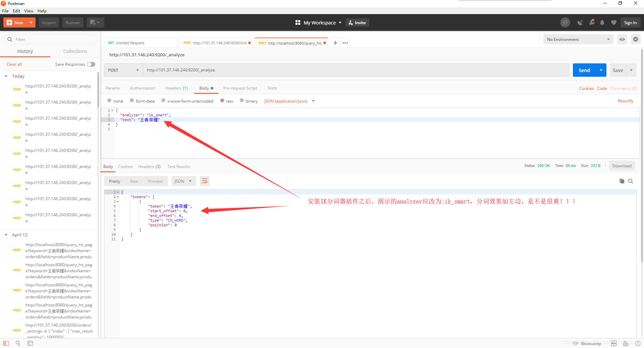Screen dimensions: 644x348
Task: Open the Postman console icon
Action: coord(30,343)
